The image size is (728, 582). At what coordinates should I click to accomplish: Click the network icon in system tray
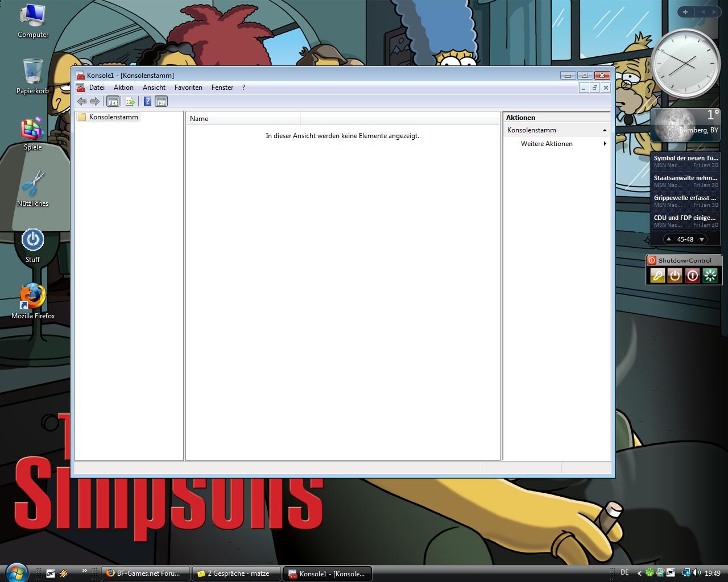click(x=686, y=573)
